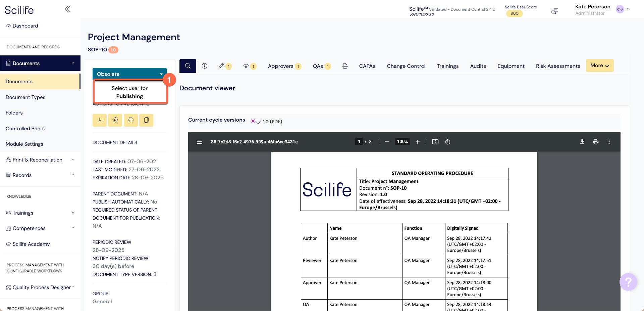
Task: Expand Quality Process Designer menu
Action: 40,287
